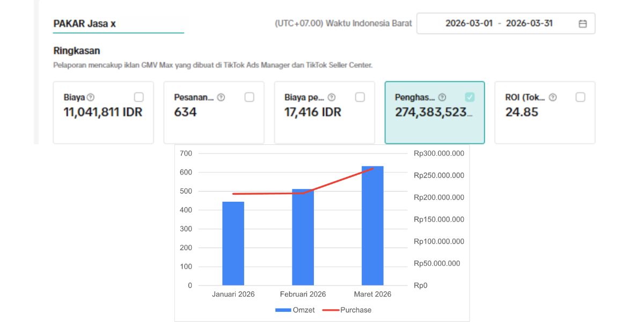The height and width of the screenshot is (322, 644).
Task: Click the Februari 2026 axis label
Action: pos(303,294)
